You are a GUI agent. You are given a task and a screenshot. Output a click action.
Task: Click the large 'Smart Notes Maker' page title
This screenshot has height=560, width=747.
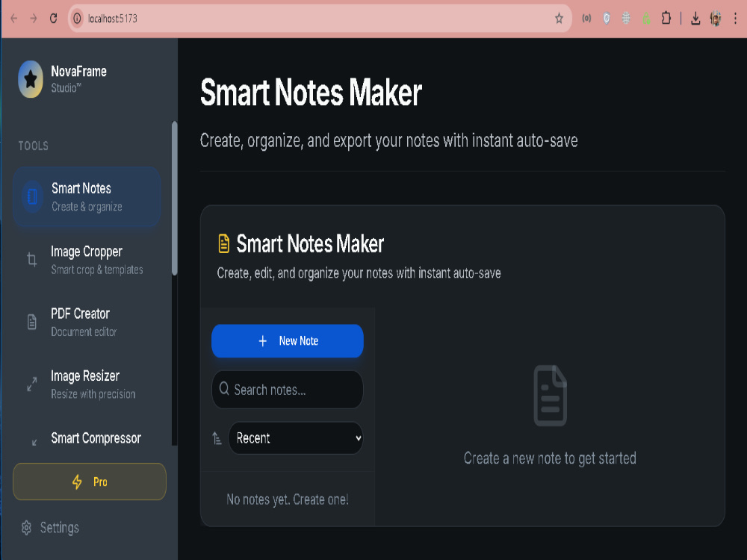tap(311, 93)
